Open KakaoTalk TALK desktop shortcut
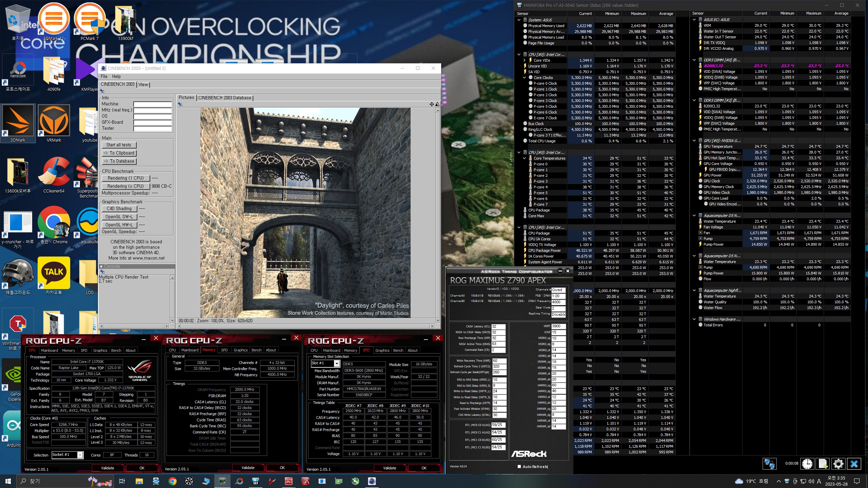Screen dimensions: 868x488 click(54, 276)
